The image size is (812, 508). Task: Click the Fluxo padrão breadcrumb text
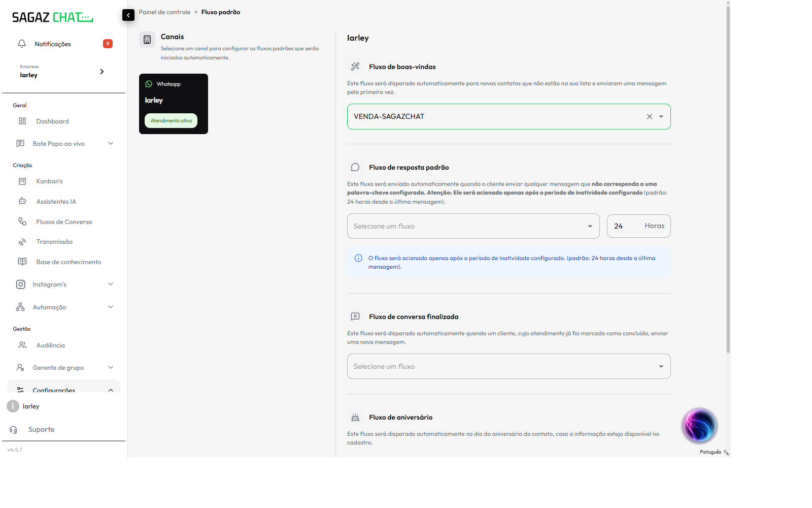221,12
